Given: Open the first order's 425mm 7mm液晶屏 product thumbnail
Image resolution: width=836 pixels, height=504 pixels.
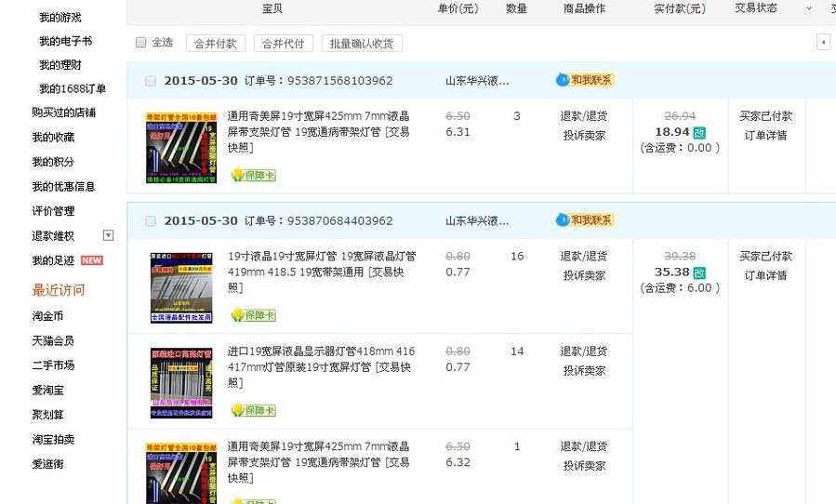Looking at the screenshot, I should (x=181, y=148).
